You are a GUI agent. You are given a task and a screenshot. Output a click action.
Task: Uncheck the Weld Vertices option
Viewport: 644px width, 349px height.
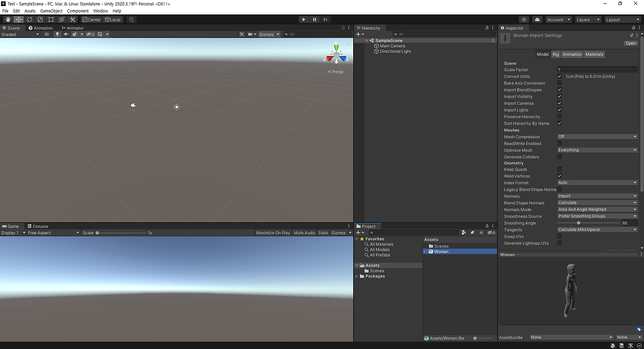559,176
